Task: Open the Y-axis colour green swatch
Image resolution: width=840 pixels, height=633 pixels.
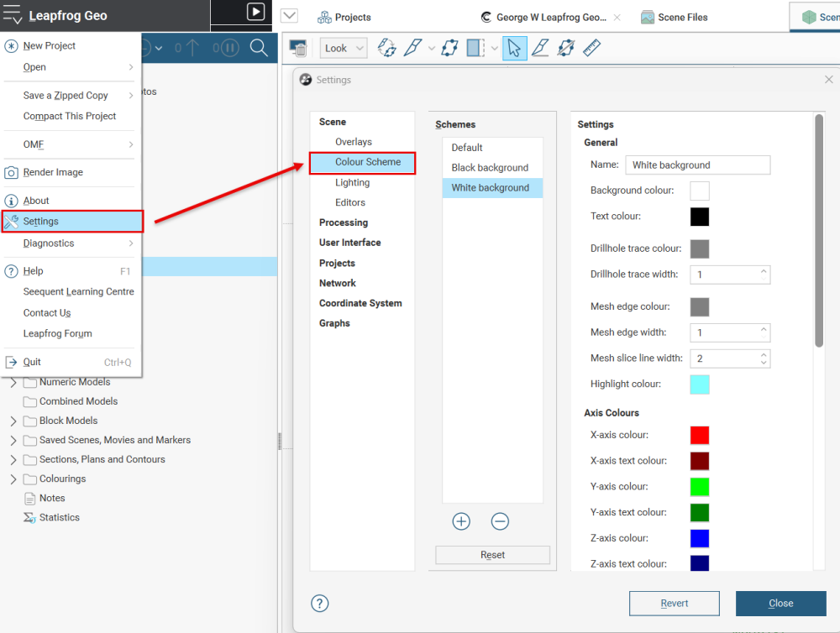Action: pyautogui.click(x=700, y=487)
